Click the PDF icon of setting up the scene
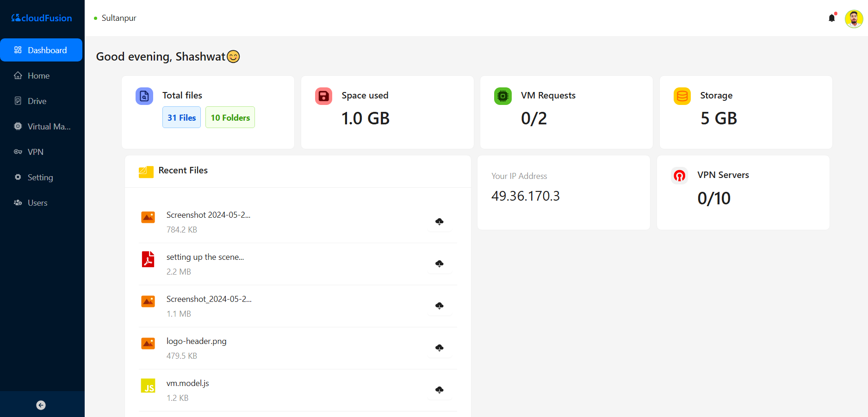The height and width of the screenshot is (417, 868). [x=148, y=259]
